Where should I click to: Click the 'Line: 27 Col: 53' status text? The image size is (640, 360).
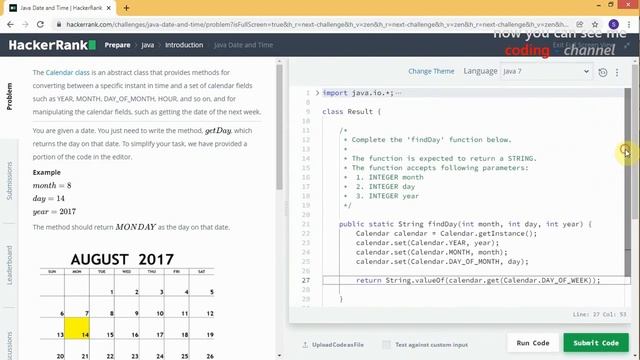[599, 315]
